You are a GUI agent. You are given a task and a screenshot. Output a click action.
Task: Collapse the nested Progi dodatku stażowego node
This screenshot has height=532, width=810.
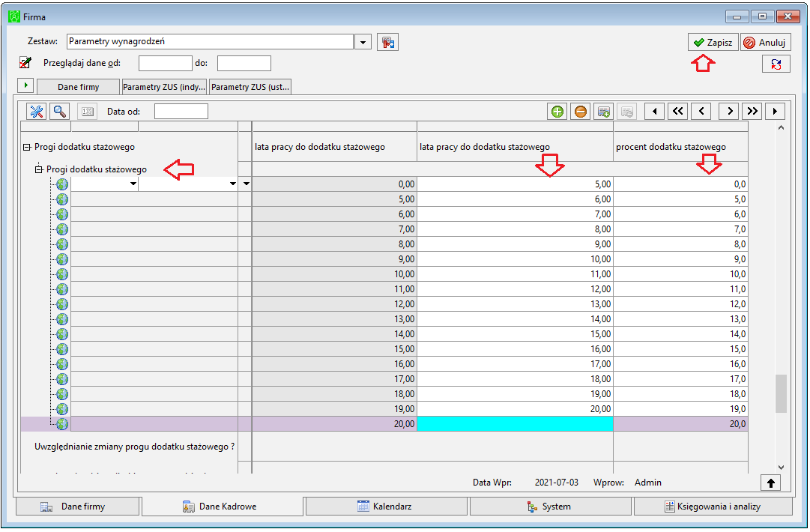pos(39,169)
